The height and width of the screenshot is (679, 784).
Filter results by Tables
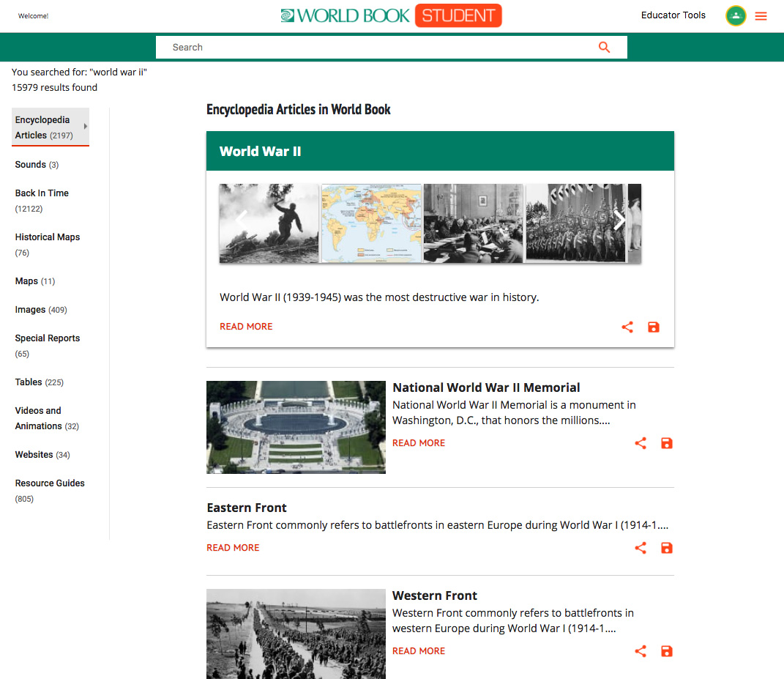tap(39, 382)
